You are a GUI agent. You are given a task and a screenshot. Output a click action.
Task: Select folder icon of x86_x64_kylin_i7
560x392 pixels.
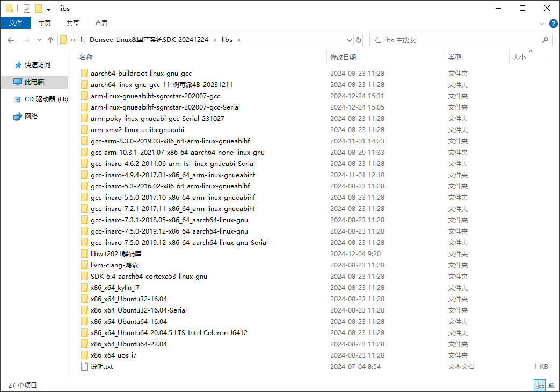[84, 288]
